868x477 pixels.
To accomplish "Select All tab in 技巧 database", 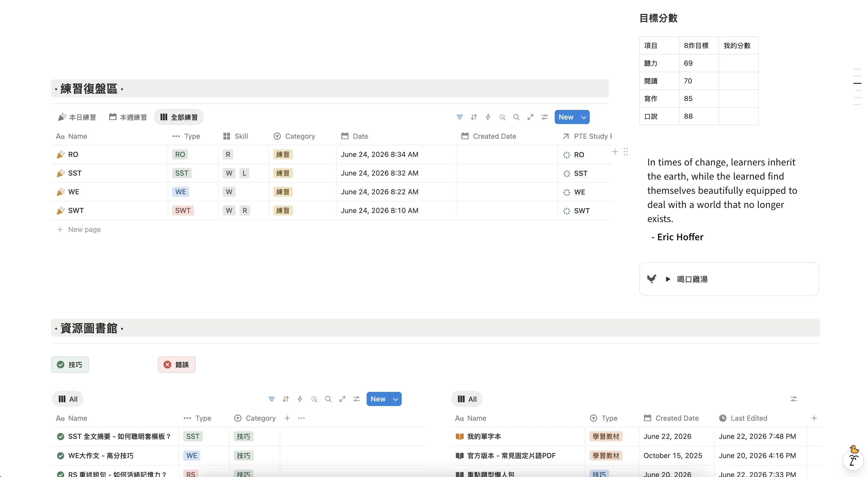I will [68, 399].
